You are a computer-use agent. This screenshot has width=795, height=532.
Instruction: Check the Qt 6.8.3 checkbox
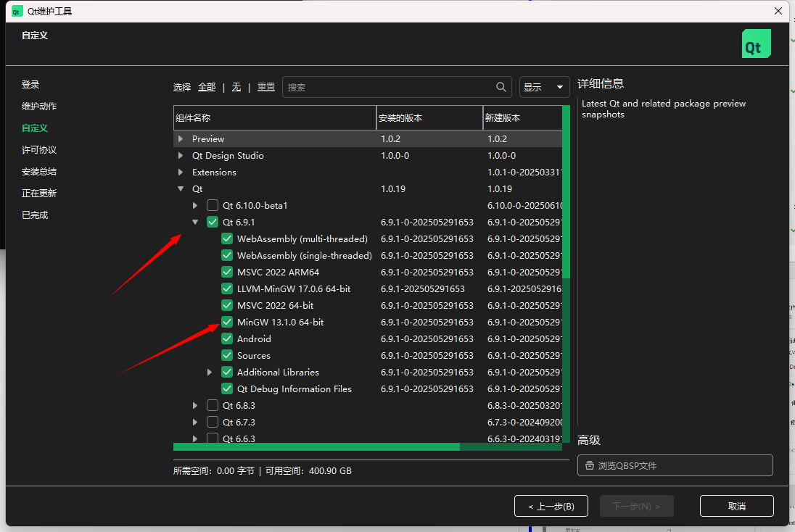[x=213, y=405]
